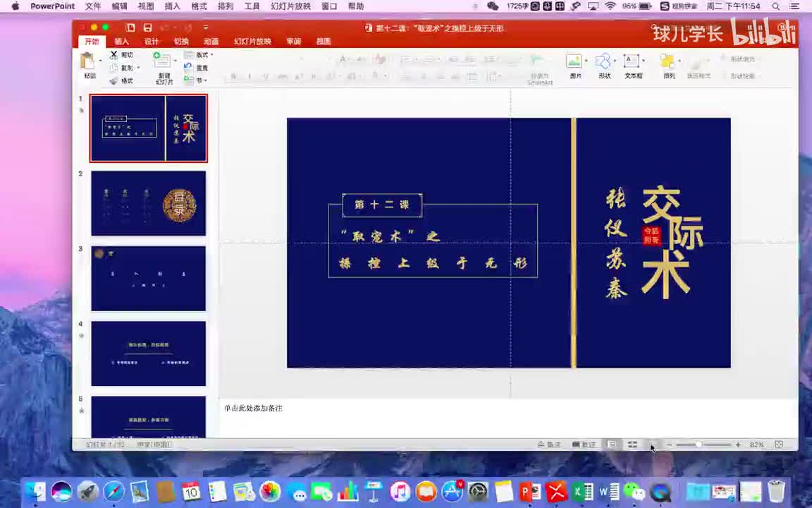Screen dimensions: 812x508
Task: Switch to Slide Sorter view in status bar
Action: coord(632,445)
